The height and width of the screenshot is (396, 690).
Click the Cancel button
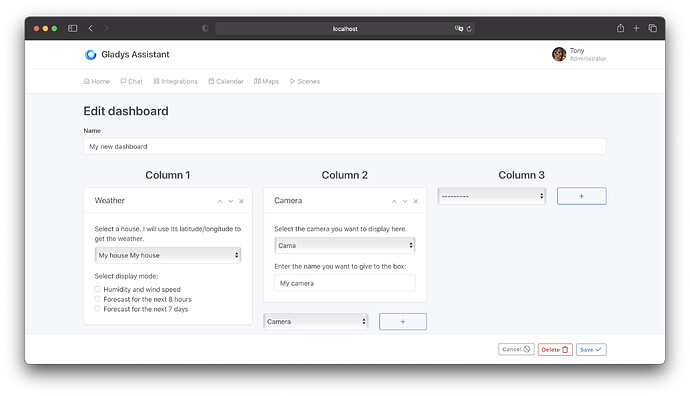(516, 349)
